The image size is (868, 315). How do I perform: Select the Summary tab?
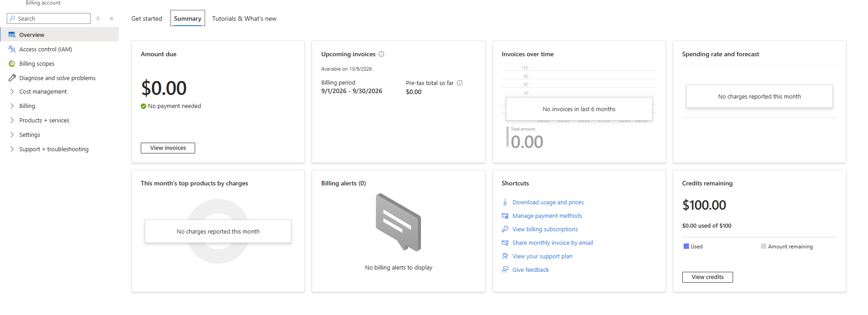click(x=188, y=18)
